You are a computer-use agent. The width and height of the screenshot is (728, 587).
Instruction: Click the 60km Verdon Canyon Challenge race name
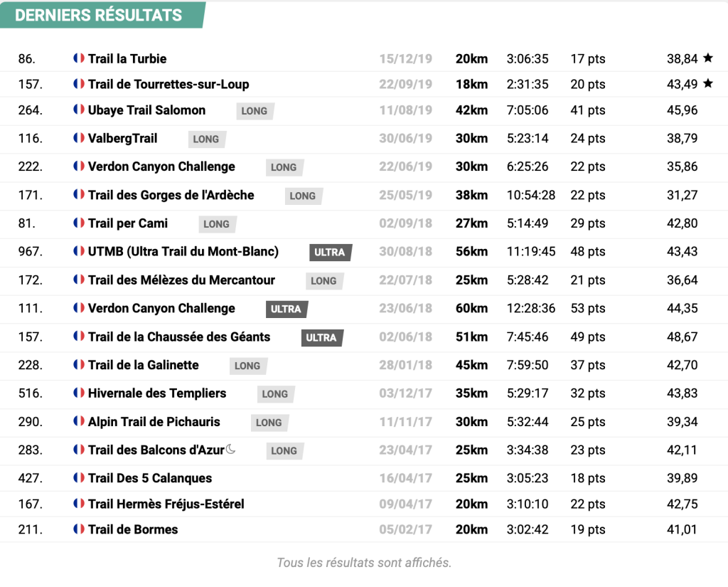(x=161, y=308)
